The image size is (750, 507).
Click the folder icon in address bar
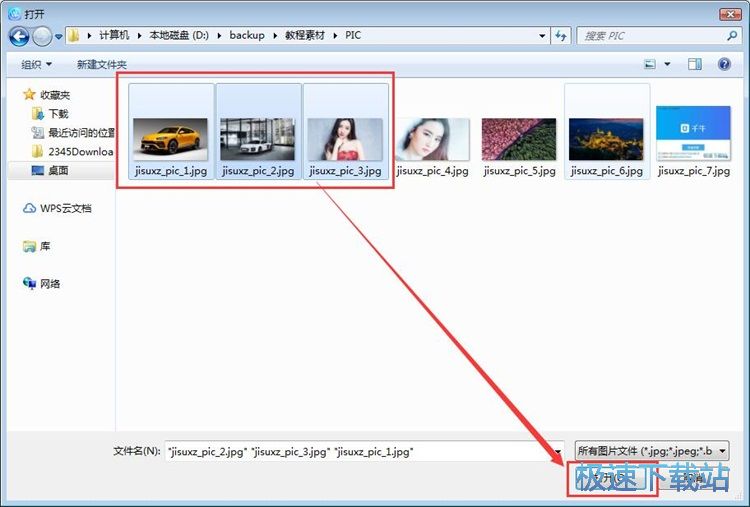click(x=74, y=35)
